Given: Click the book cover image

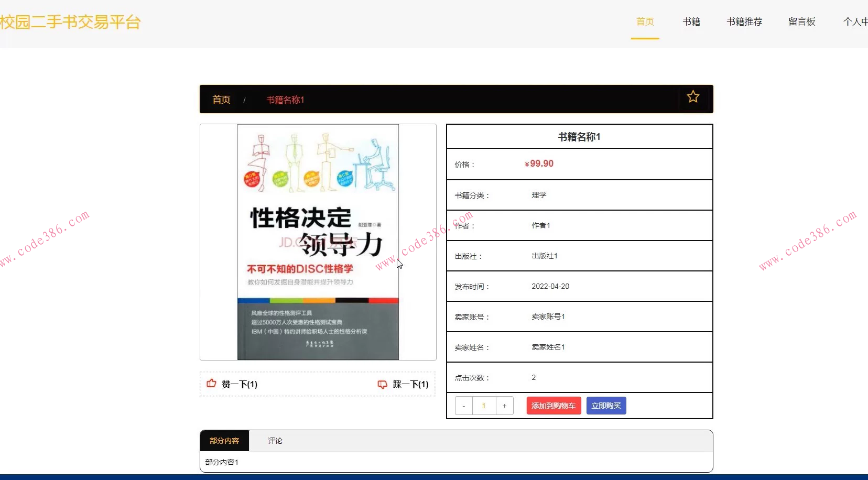Looking at the screenshot, I should tap(318, 242).
